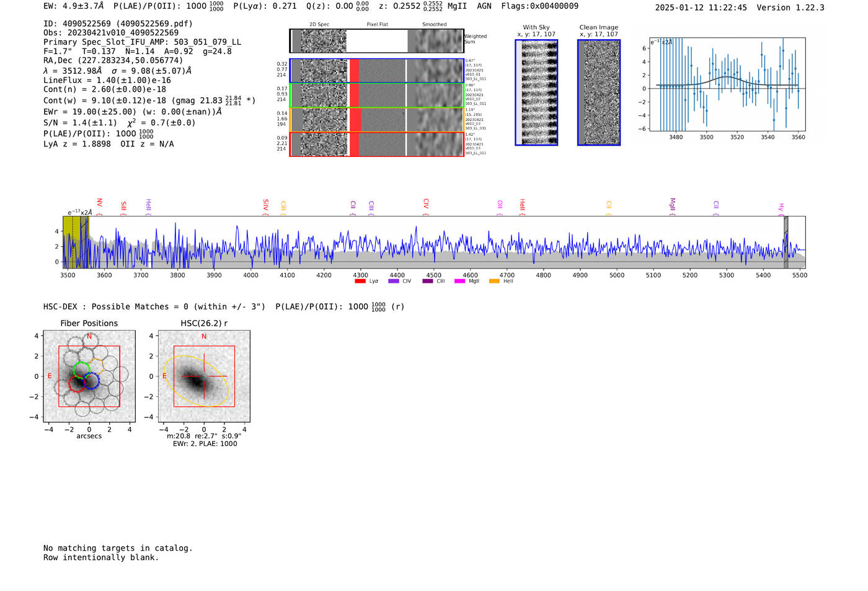Click the 'Primary Spec_Slot_IFU_AMP: 503_051_079_LL' line

[x=143, y=42]
